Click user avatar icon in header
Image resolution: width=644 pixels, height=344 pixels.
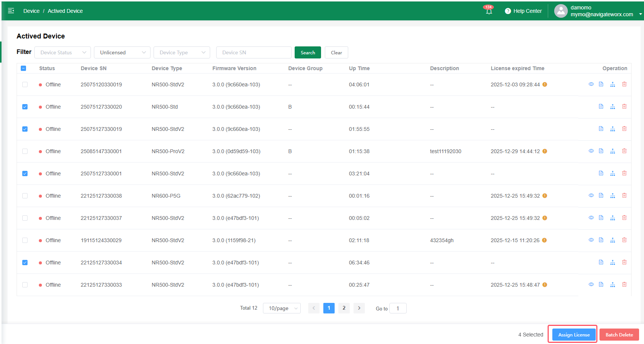561,11
